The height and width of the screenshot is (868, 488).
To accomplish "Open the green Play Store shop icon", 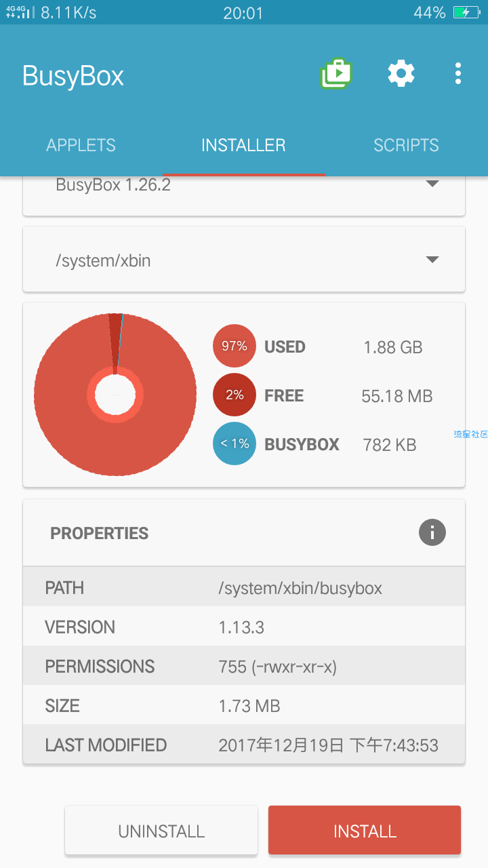I will click(x=336, y=74).
